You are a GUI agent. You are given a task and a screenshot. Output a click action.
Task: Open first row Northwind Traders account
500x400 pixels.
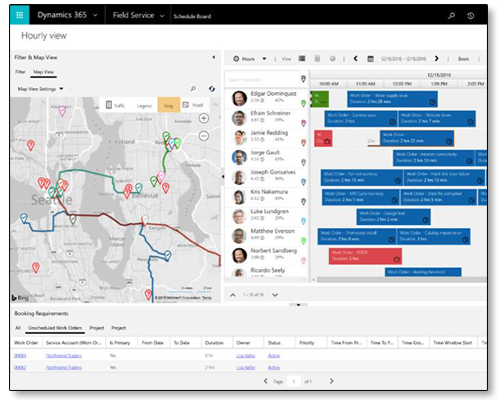coord(64,356)
